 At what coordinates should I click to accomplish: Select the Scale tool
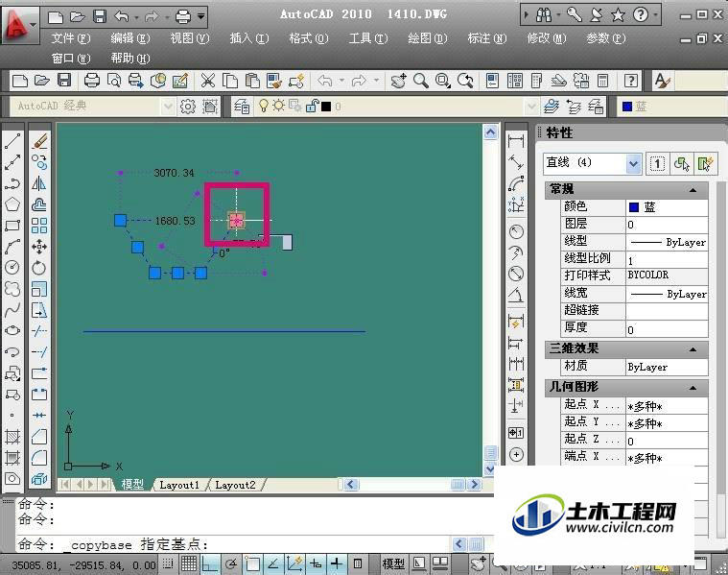pos(39,289)
